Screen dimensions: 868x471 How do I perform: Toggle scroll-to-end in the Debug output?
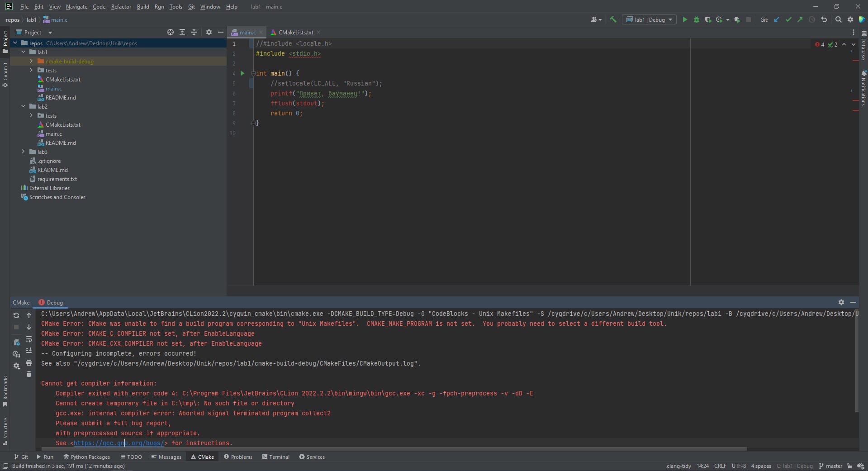tap(29, 351)
